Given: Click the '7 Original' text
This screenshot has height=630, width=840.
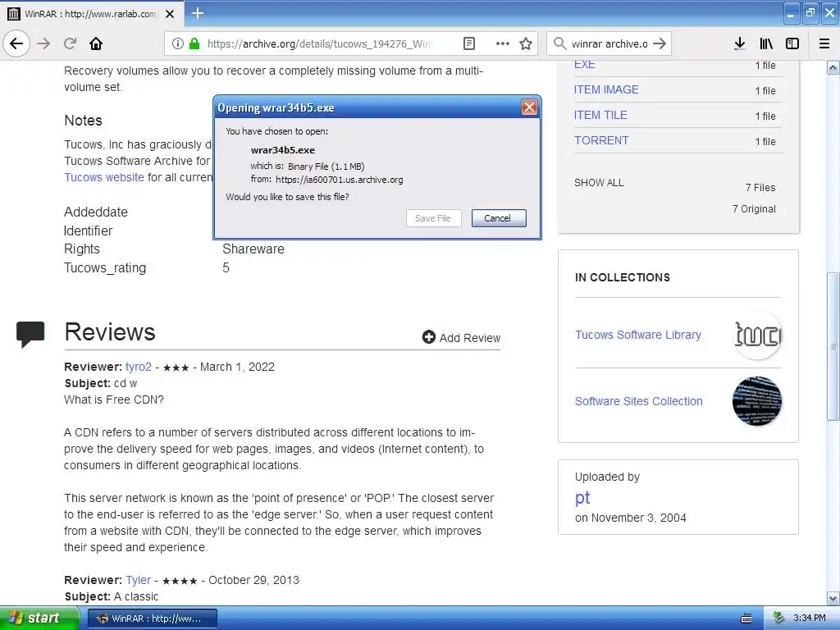Looking at the screenshot, I should [x=754, y=209].
